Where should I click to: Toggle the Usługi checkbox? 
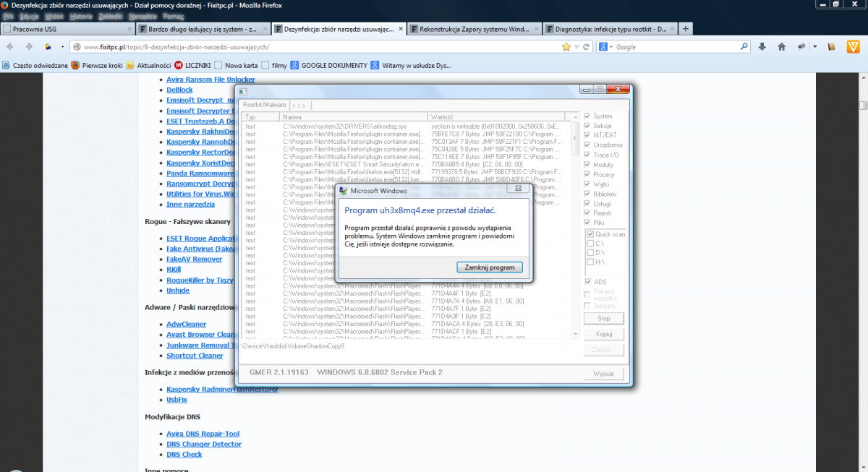[587, 204]
